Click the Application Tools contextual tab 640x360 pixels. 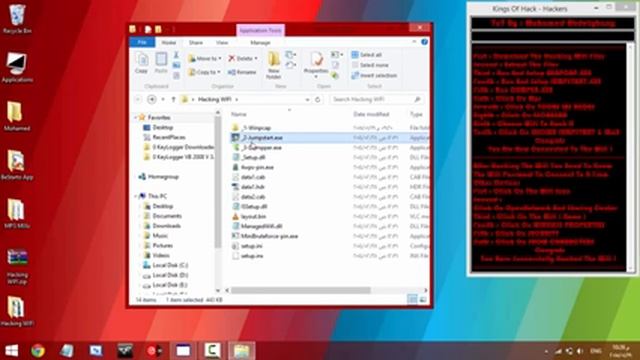point(260,30)
